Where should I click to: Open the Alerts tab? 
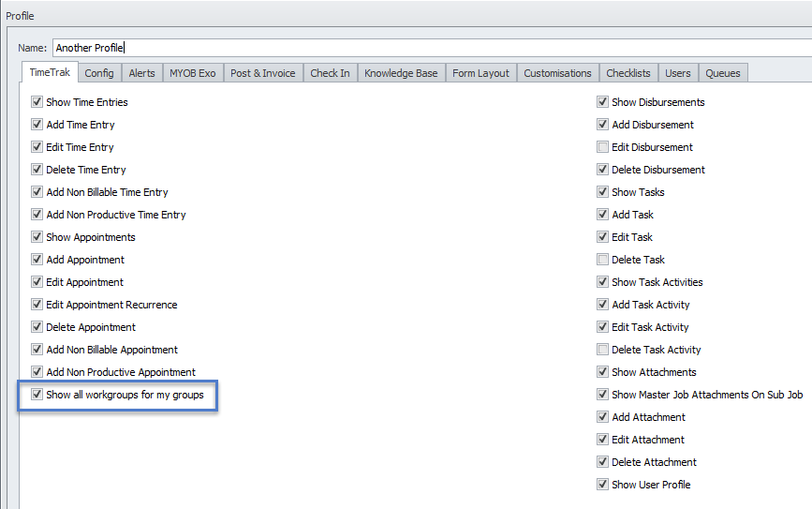tap(141, 73)
